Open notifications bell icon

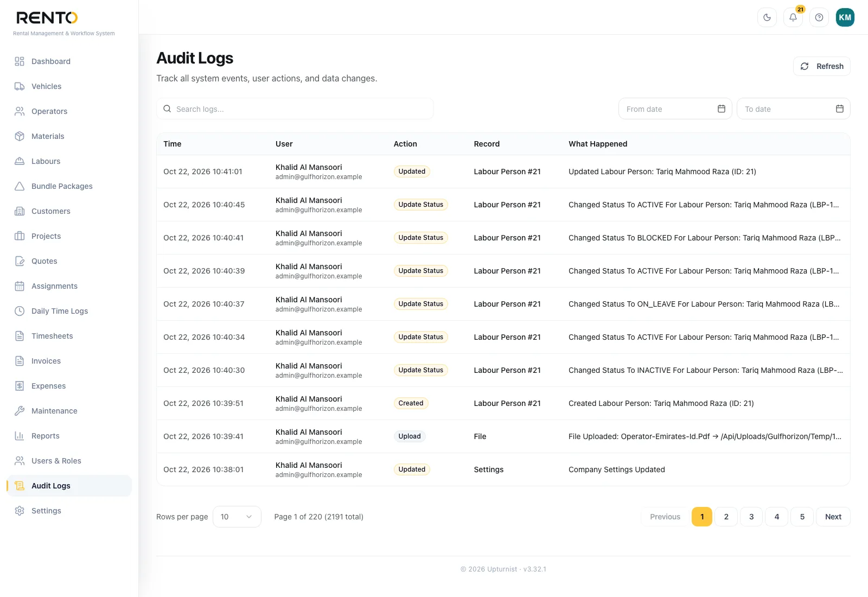(x=793, y=17)
